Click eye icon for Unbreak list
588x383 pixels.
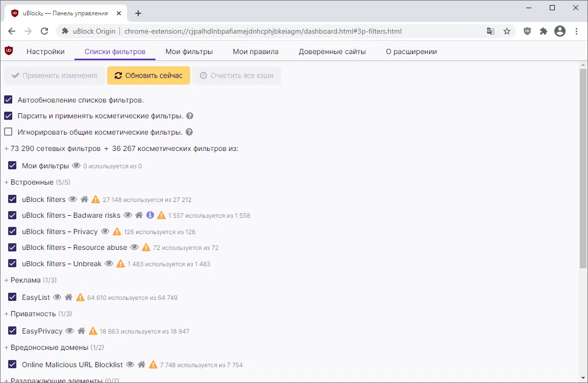pyautogui.click(x=109, y=263)
